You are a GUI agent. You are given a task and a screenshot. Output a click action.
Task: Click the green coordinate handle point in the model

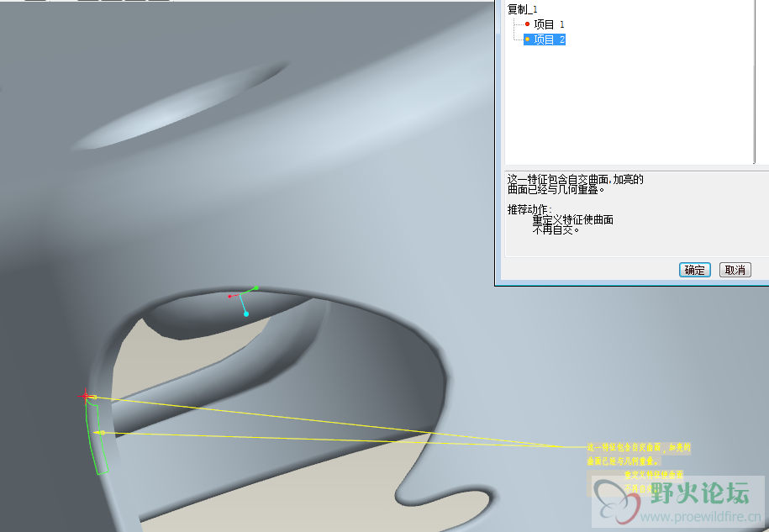pyautogui.click(x=256, y=287)
